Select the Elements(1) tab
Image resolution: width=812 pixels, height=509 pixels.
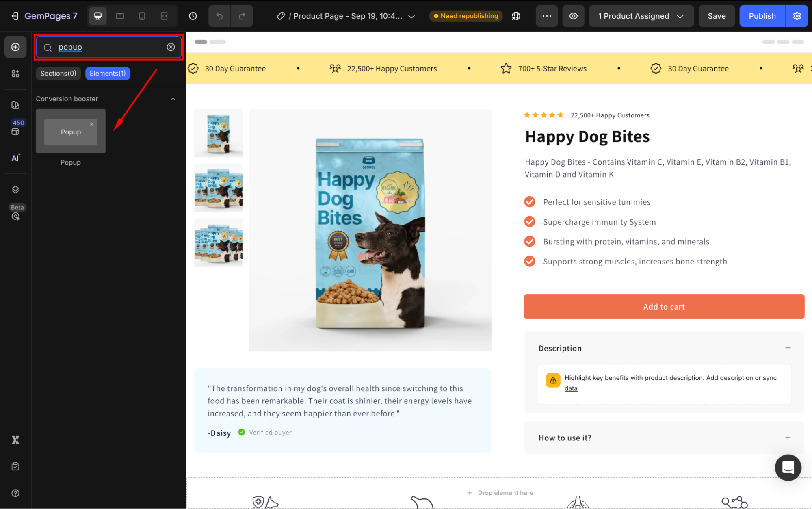[x=108, y=74]
